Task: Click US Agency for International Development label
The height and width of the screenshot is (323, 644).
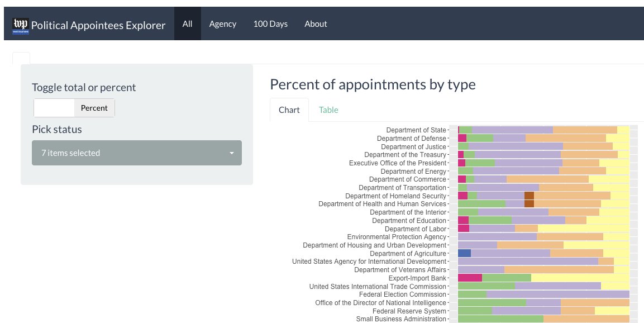Action: click(x=369, y=262)
